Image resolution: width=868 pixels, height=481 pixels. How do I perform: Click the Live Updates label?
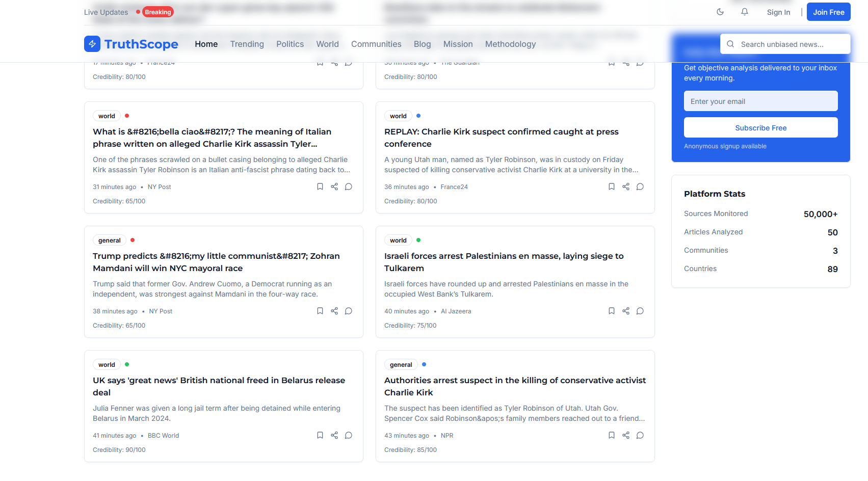point(106,12)
